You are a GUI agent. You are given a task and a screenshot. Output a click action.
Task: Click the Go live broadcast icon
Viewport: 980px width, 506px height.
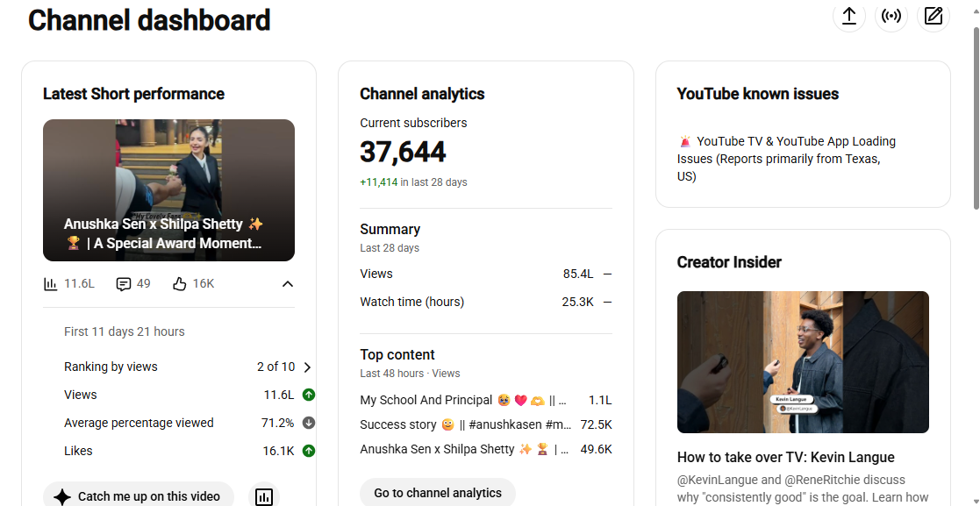891,17
